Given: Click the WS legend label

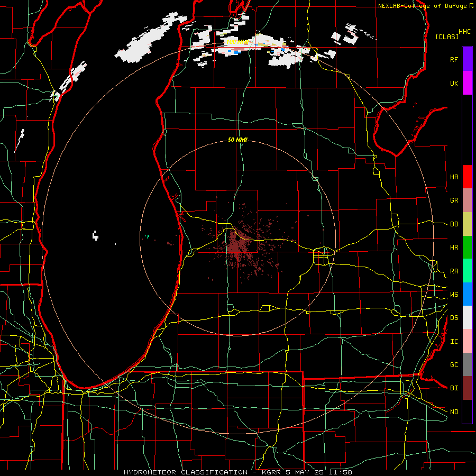Looking at the screenshot, I should click(x=454, y=295).
